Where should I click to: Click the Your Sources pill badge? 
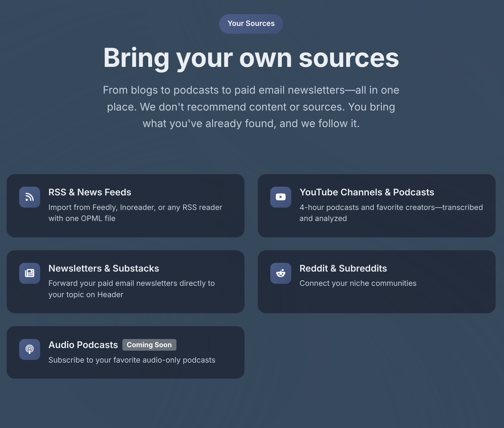[251, 24]
